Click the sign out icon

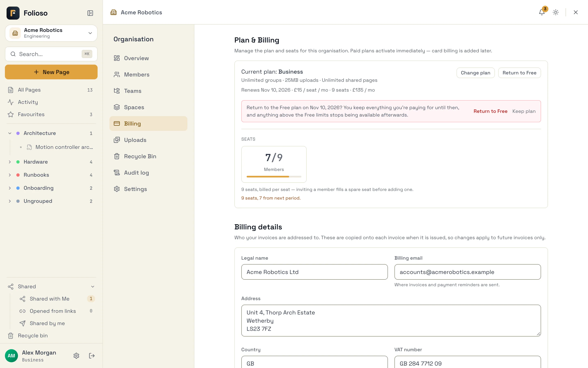pyautogui.click(x=92, y=356)
